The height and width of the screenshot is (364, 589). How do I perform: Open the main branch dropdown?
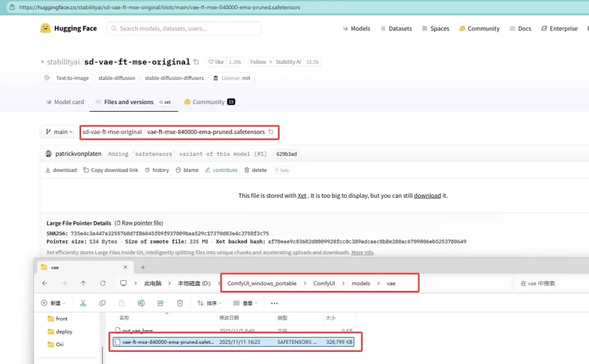(59, 132)
